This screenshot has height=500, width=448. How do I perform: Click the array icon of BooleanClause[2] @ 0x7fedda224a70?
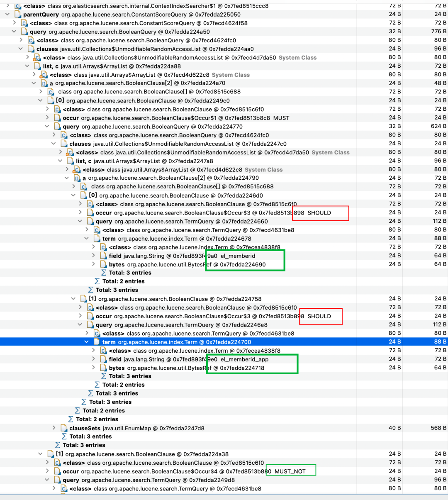pyautogui.click(x=44, y=83)
